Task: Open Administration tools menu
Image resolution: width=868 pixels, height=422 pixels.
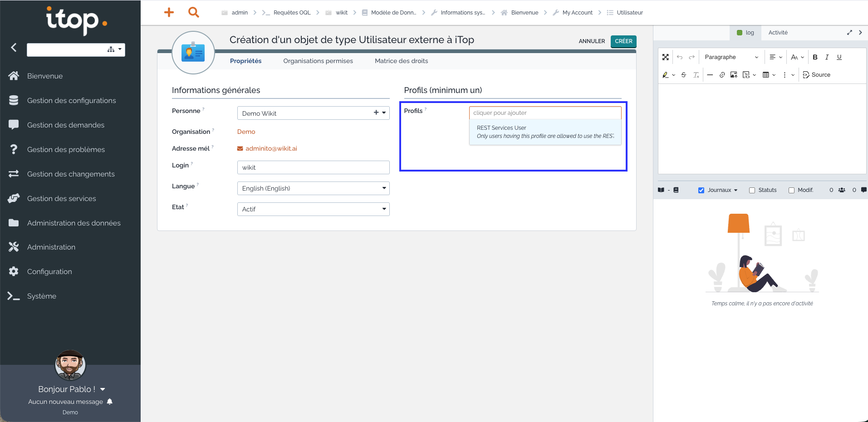Action: 51,247
